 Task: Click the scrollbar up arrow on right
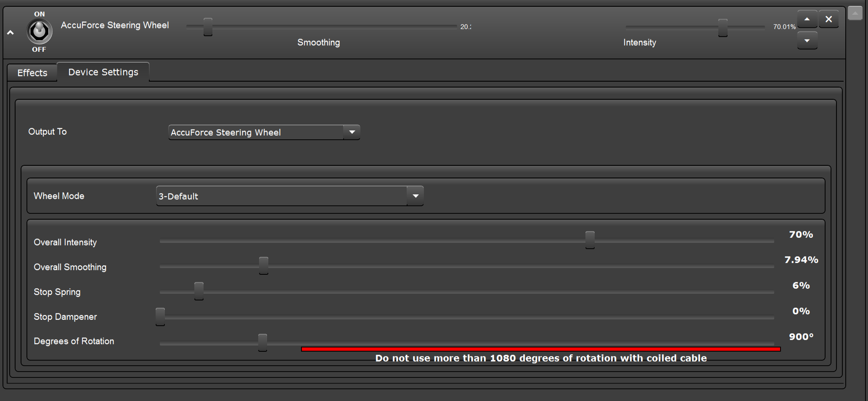click(855, 13)
